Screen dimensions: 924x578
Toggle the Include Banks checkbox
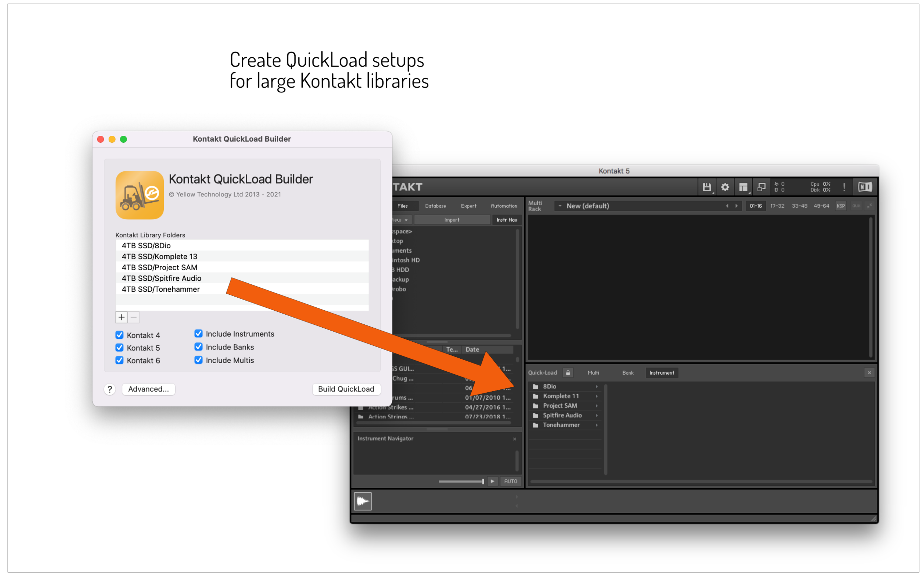tap(198, 347)
